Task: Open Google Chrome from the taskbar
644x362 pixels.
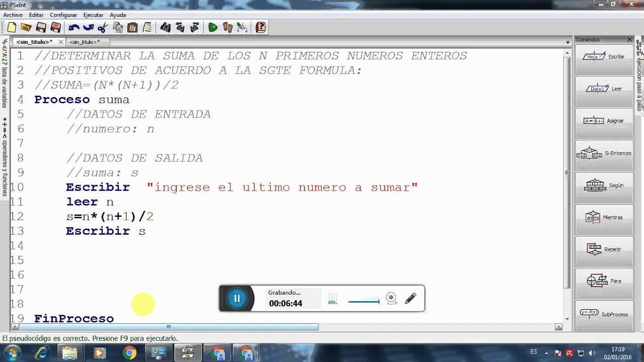Action: (129, 353)
